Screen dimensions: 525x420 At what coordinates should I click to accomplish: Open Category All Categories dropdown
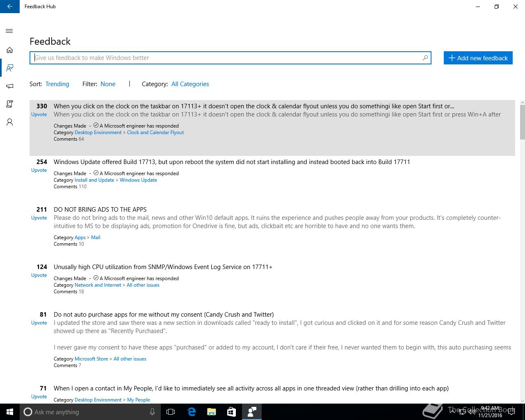click(x=190, y=84)
